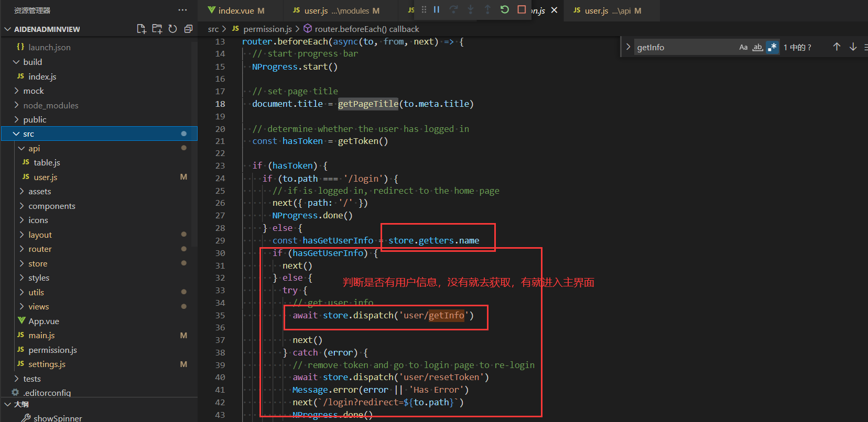Viewport: 868px width, 422px height.
Task: Open index.js in build folder
Action: coord(42,76)
